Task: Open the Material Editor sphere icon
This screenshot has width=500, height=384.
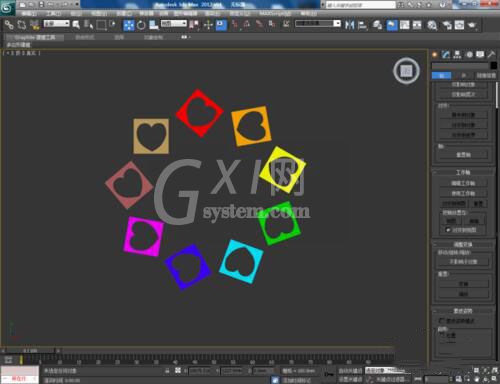Action: [x=432, y=25]
